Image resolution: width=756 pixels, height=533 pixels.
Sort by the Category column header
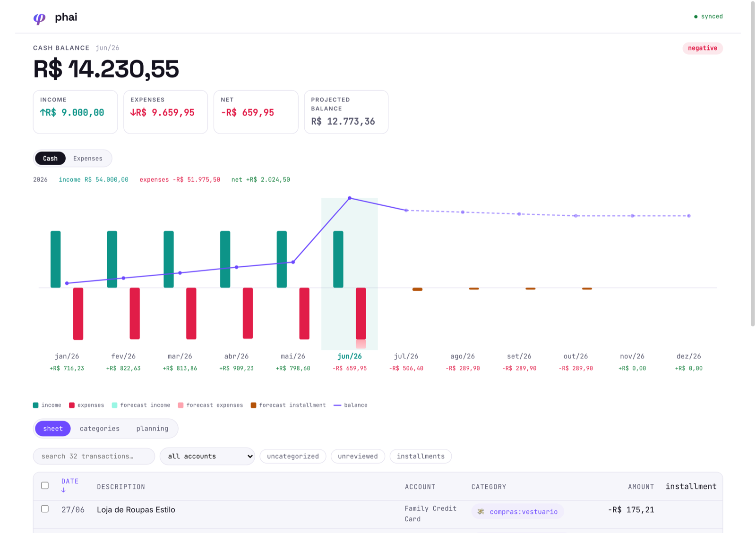[489, 487]
